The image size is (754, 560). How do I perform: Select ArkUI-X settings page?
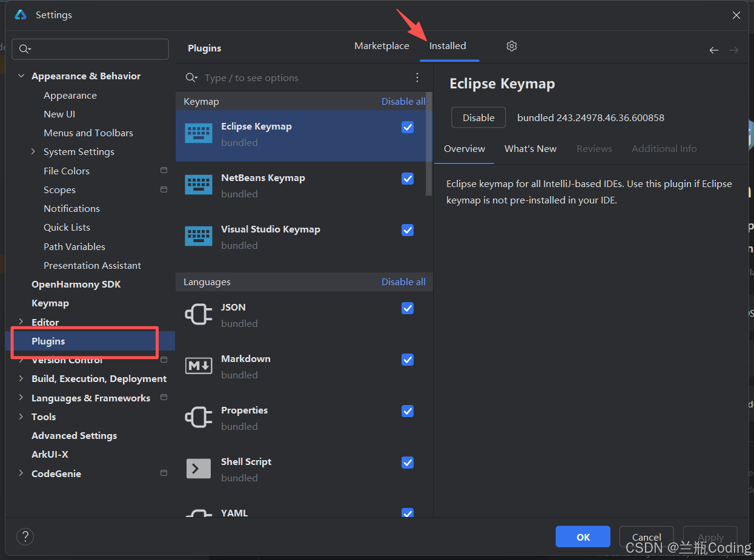50,454
